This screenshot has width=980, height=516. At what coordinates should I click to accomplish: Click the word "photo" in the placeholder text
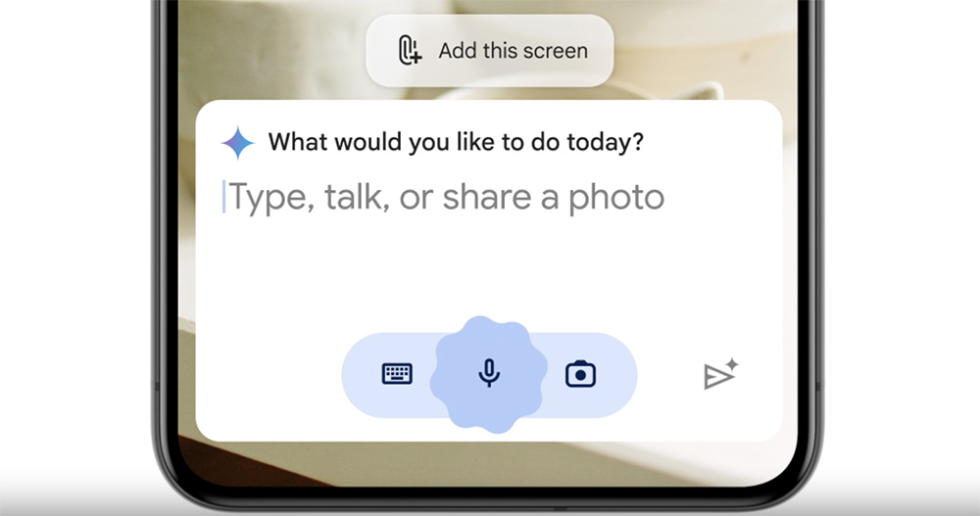click(615, 199)
